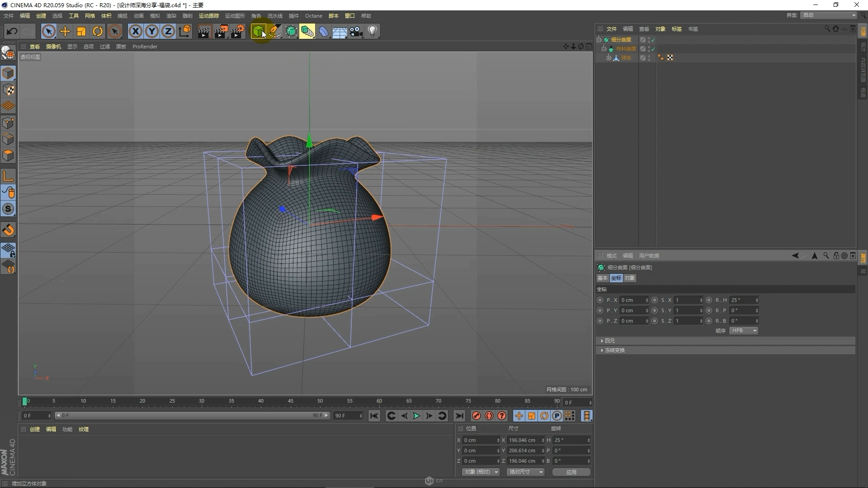
Task: Open the 对象 dropdown menu
Action: point(660,28)
